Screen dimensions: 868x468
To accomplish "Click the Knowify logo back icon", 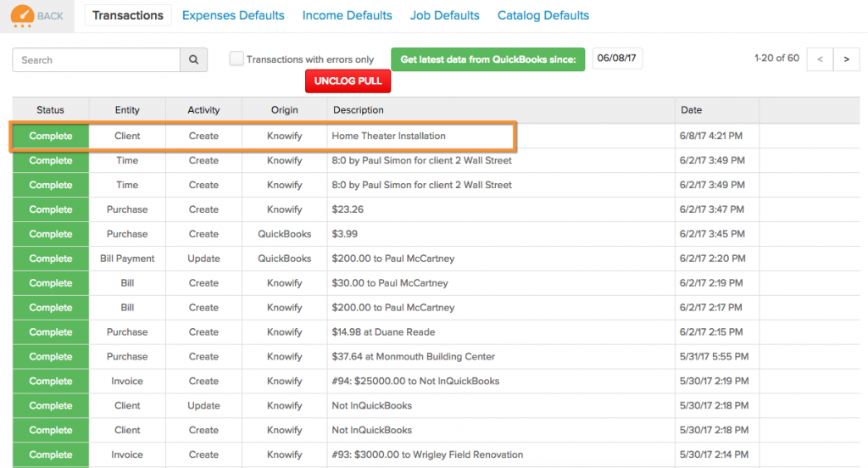I will (x=22, y=16).
